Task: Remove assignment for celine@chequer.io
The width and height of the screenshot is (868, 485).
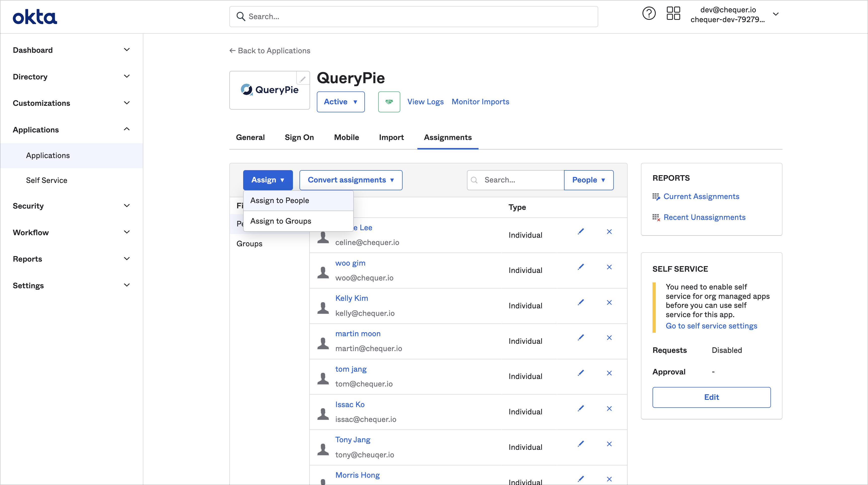Action: 609,231
